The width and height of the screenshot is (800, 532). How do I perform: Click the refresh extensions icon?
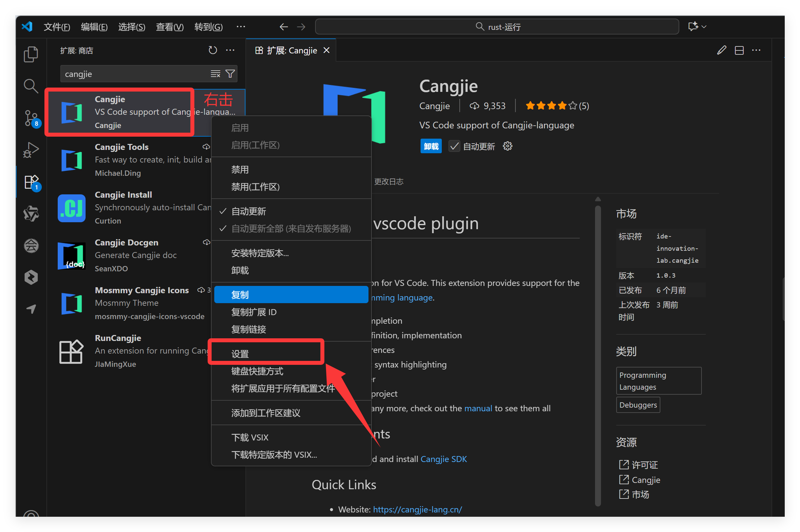[x=212, y=50]
